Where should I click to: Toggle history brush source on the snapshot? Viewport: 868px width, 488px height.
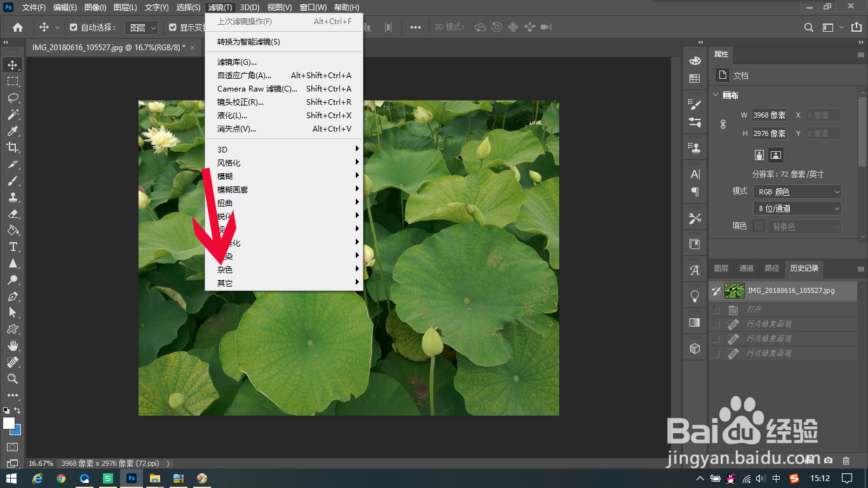716,291
